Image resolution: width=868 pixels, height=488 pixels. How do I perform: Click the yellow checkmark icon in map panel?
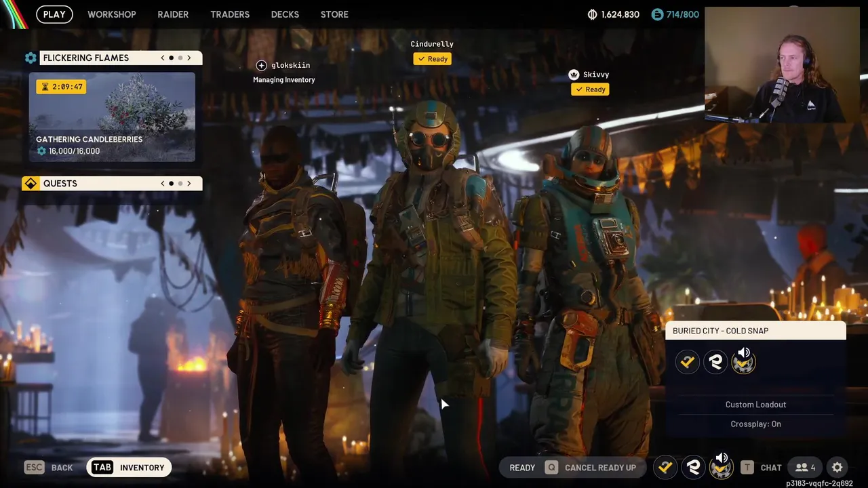click(688, 362)
